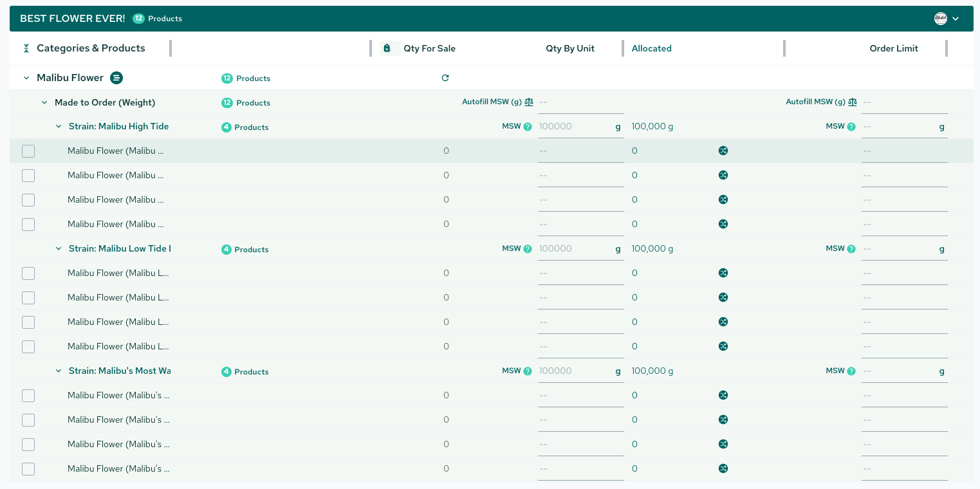Image resolution: width=980 pixels, height=489 pixels.
Task: Click the refresh icon in the Malibu Flower row
Action: [x=445, y=78]
